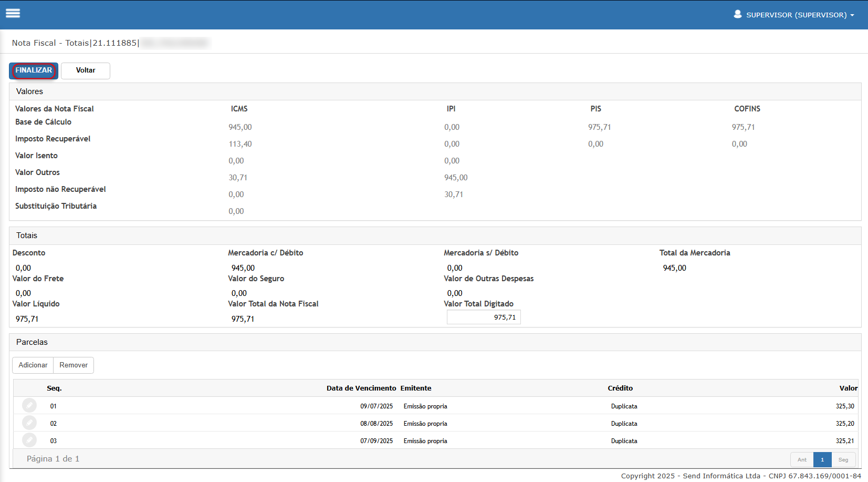868x482 pixels.
Task: Go back with the Voltar button
Action: [86, 70]
